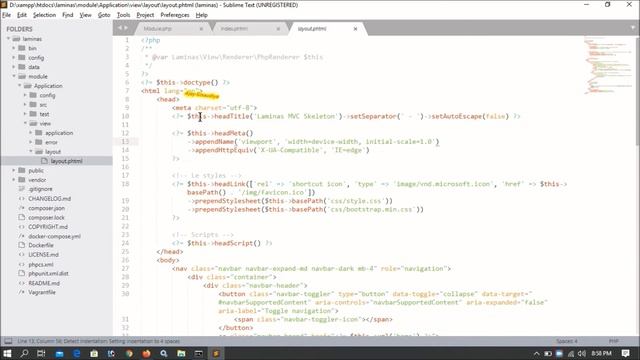640x360 pixels.
Task: Open docker-compose.yml file
Action: pyautogui.click(x=54, y=236)
